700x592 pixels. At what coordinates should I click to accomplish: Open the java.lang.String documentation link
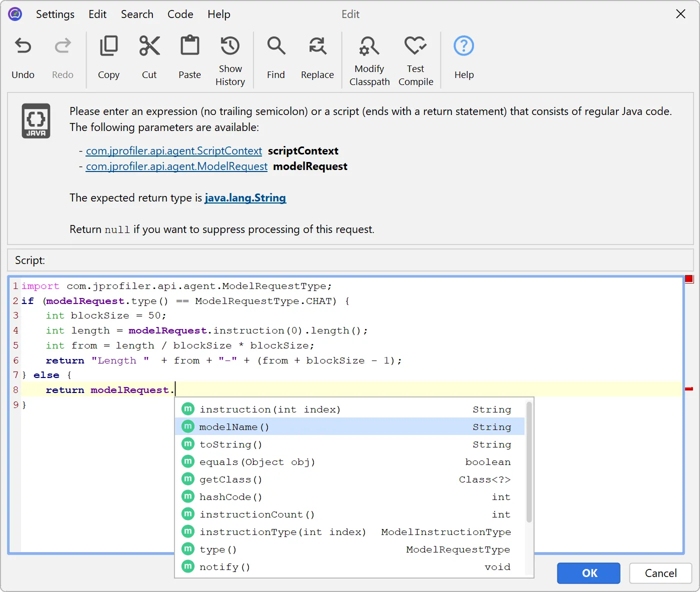(245, 198)
